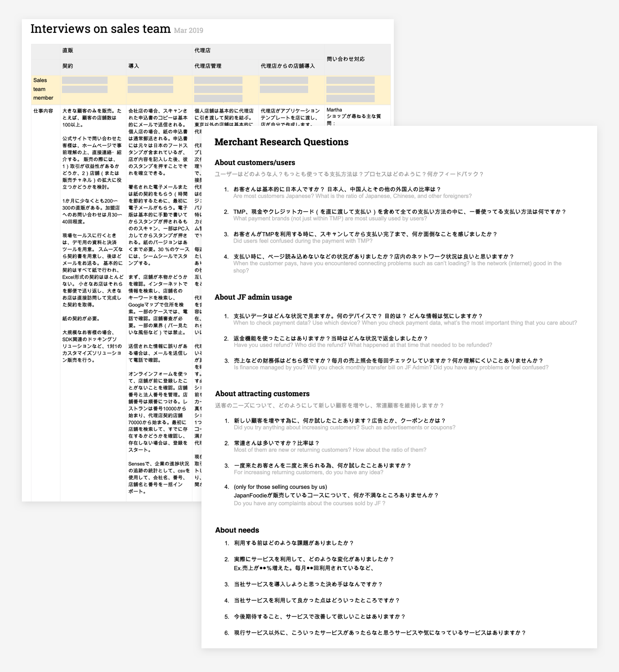Select the "About attracting customers" heading
Viewport: 619px width, 672px height.
pos(262,394)
